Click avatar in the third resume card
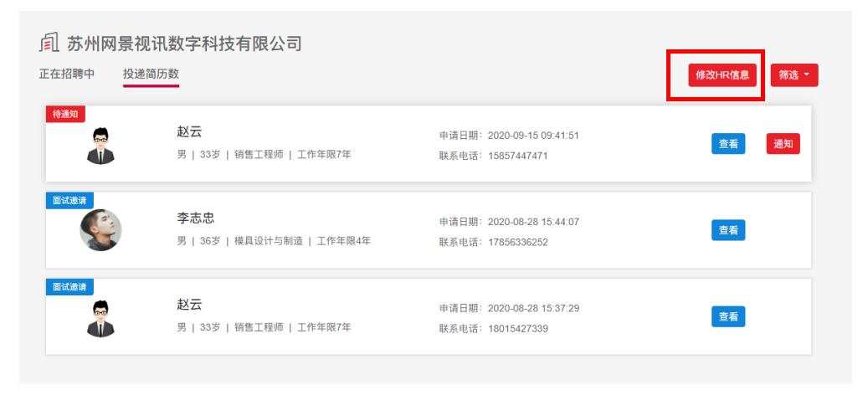 (100, 319)
